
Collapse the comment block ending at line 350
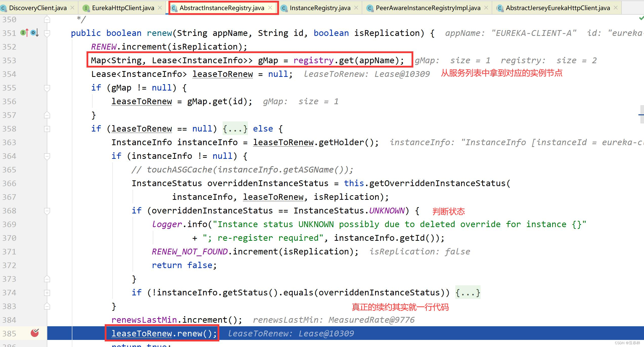tap(47, 19)
